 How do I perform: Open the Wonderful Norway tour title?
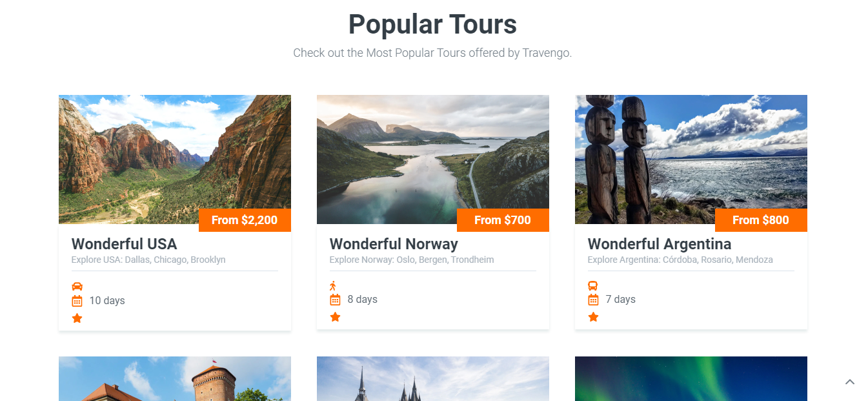tap(394, 244)
